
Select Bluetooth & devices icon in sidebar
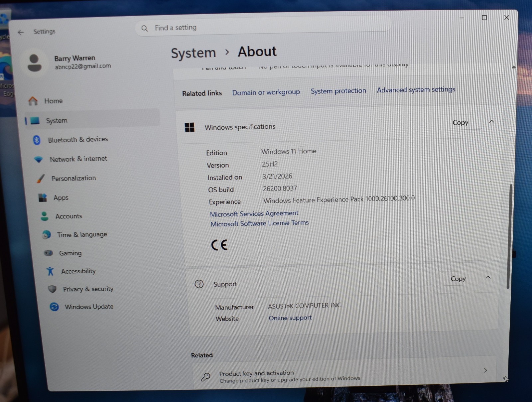[x=37, y=140]
